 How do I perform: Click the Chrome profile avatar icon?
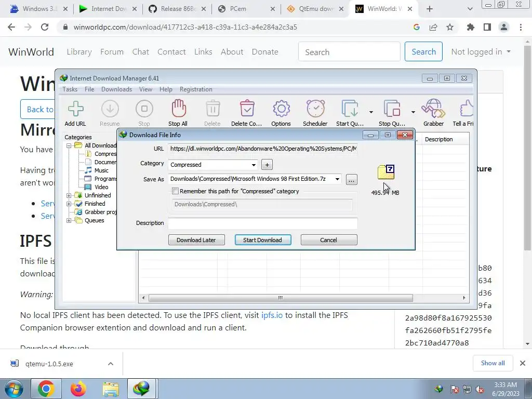click(504, 27)
